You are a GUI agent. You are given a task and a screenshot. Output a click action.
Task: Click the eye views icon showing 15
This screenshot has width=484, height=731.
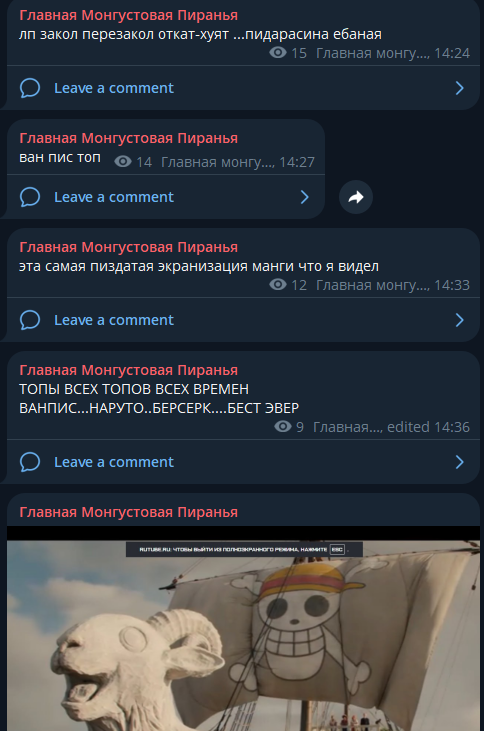(x=278, y=53)
